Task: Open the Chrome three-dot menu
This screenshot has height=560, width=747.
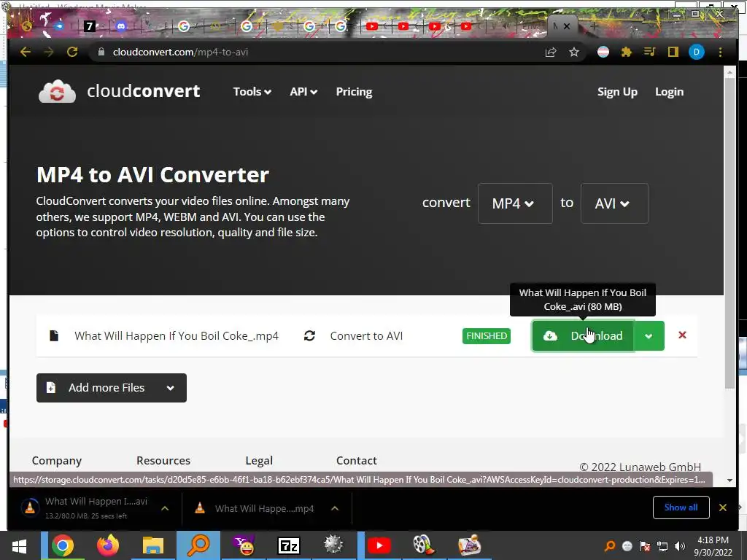Action: pos(720,52)
